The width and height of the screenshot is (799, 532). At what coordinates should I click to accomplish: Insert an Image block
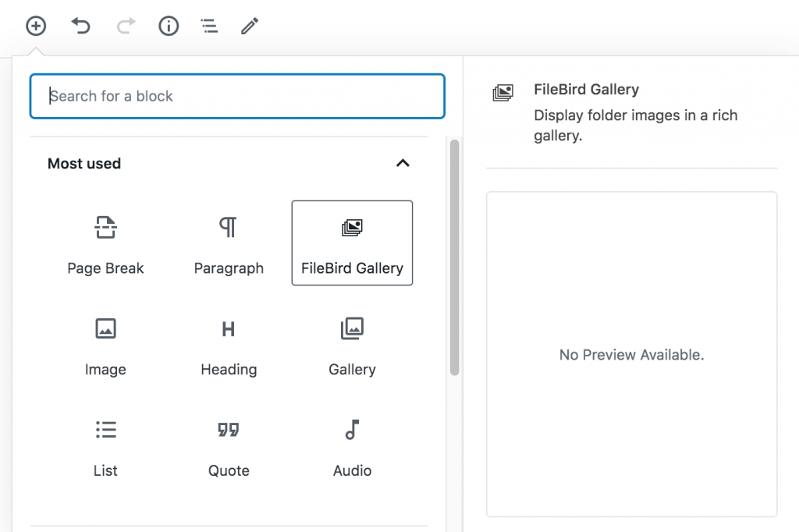(x=105, y=345)
